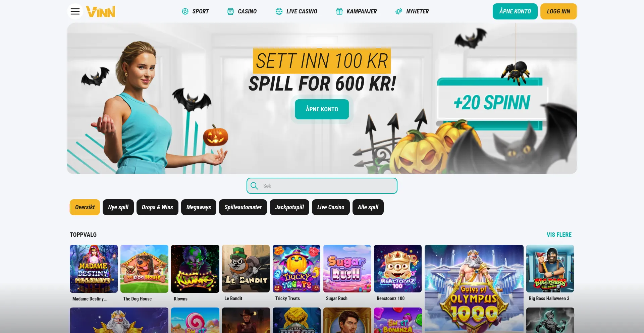Click the Vinn logo
Screen dimensions: 644x333
[101, 11]
